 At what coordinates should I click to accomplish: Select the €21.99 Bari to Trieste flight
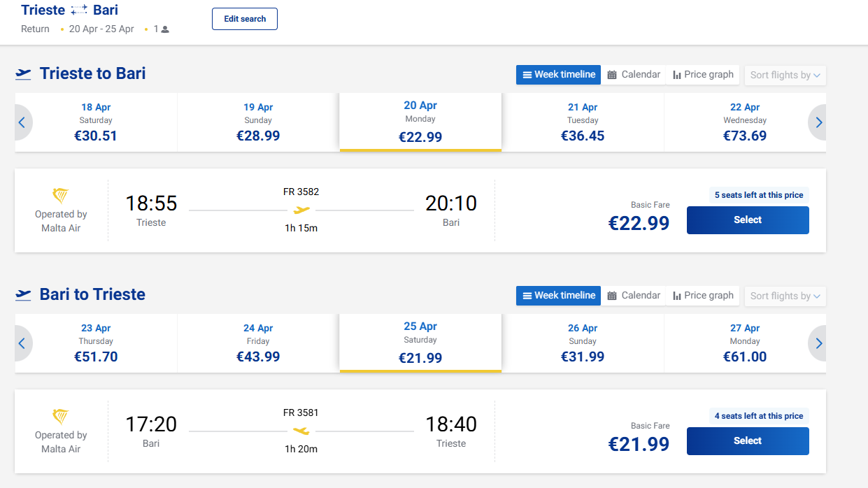click(748, 441)
